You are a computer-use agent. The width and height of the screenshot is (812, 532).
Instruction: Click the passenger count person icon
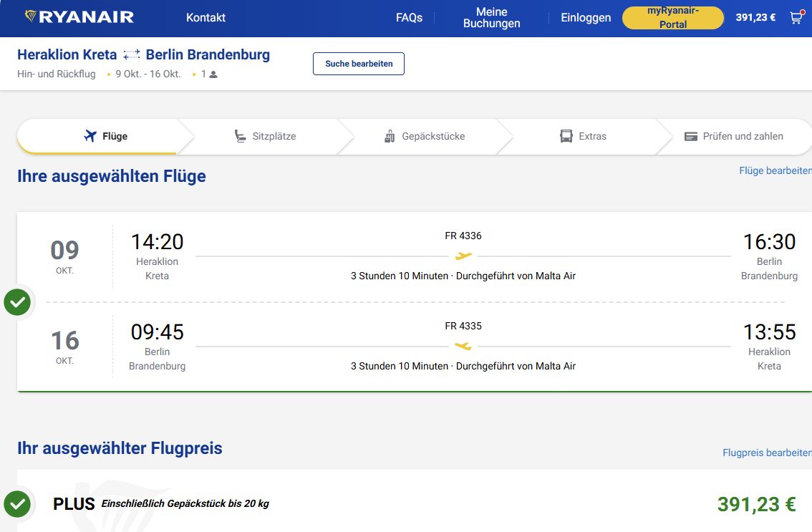(x=213, y=74)
